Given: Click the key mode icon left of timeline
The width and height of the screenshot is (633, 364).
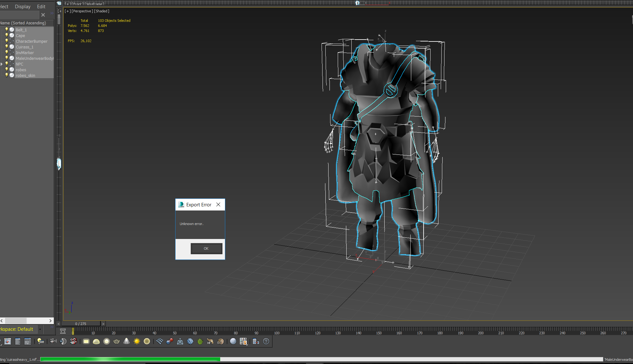Looking at the screenshot, I should [63, 331].
